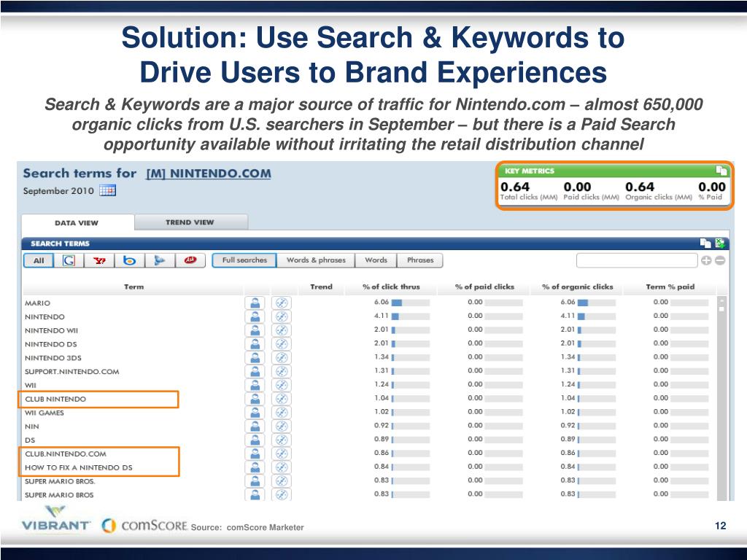
Task: Filter by Google search engine
Action: click(69, 260)
